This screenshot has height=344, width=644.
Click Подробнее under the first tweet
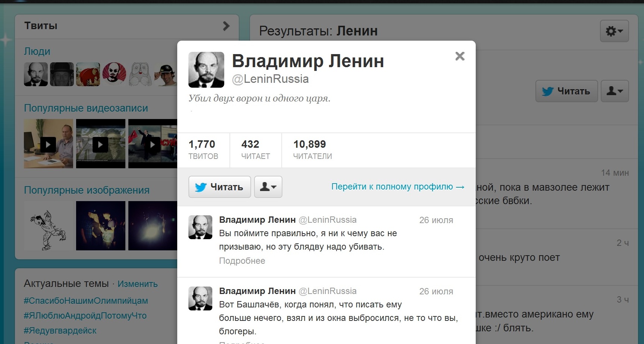click(x=242, y=261)
